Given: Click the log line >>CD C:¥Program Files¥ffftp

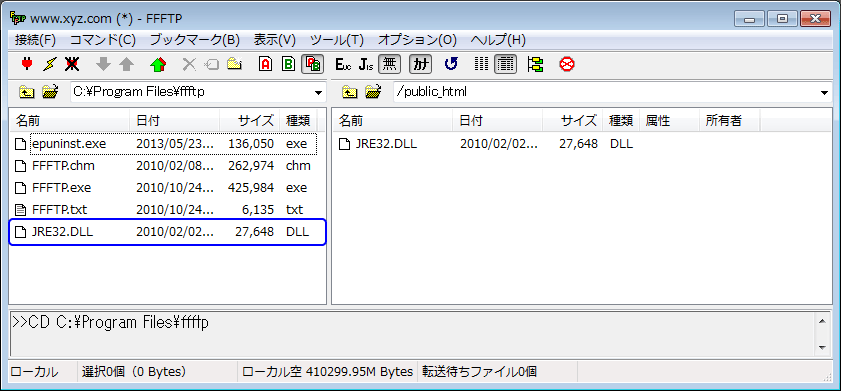Looking at the screenshot, I should (x=110, y=322).
